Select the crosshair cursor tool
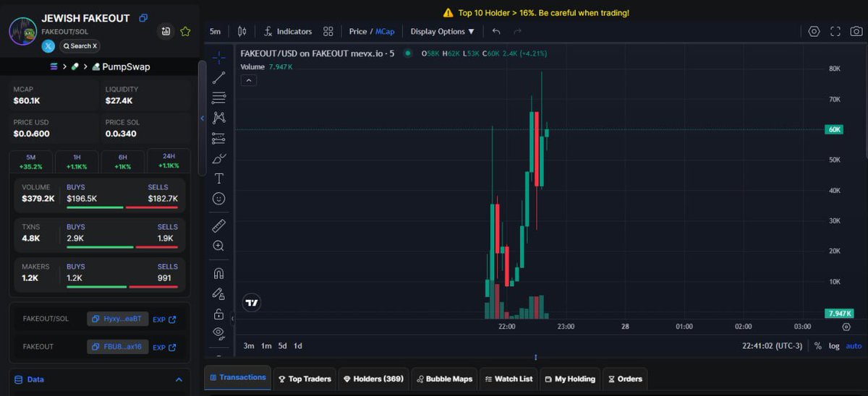868x396 pixels. 218,57
